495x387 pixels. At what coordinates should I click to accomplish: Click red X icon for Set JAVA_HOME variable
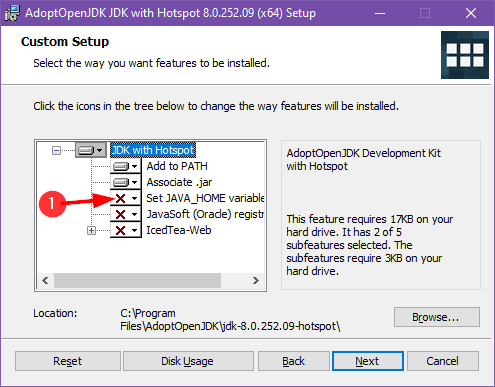[x=120, y=199]
